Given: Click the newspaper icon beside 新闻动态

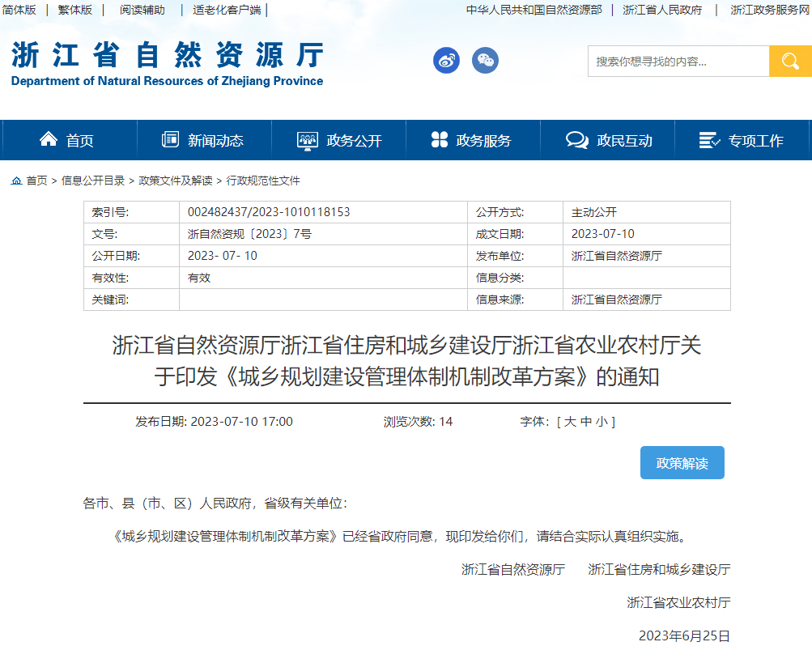Looking at the screenshot, I should pyautogui.click(x=170, y=139).
